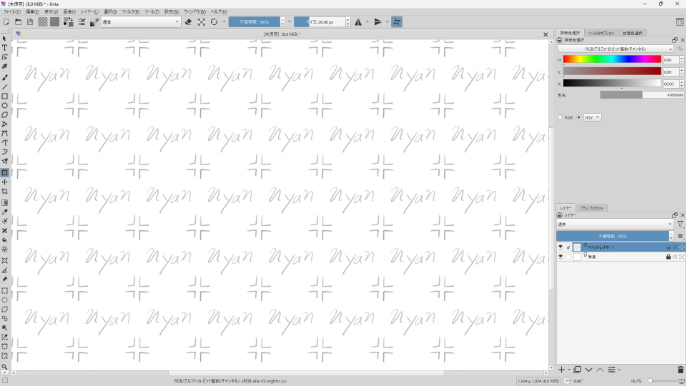Click the hex color code input field
This screenshot has height=386, width=686.
click(663, 95)
